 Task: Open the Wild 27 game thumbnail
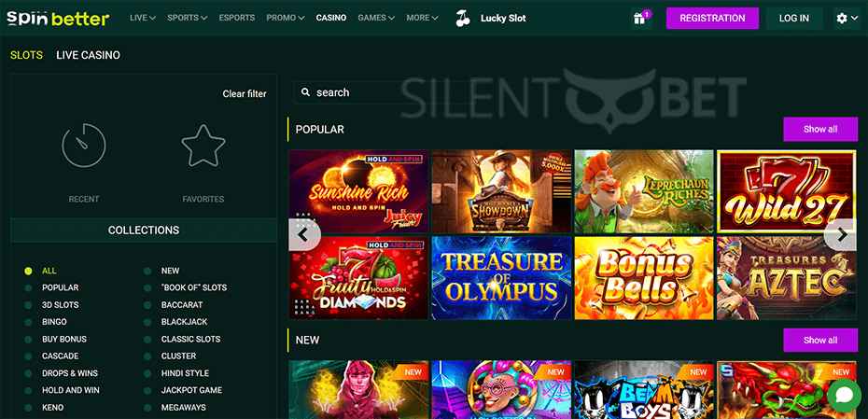pyautogui.click(x=787, y=191)
